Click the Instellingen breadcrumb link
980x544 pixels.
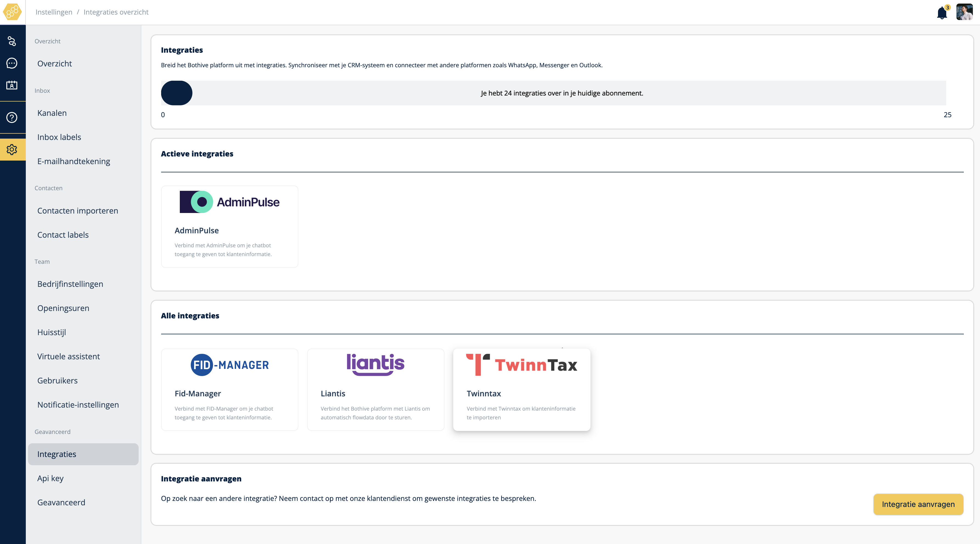pyautogui.click(x=54, y=12)
